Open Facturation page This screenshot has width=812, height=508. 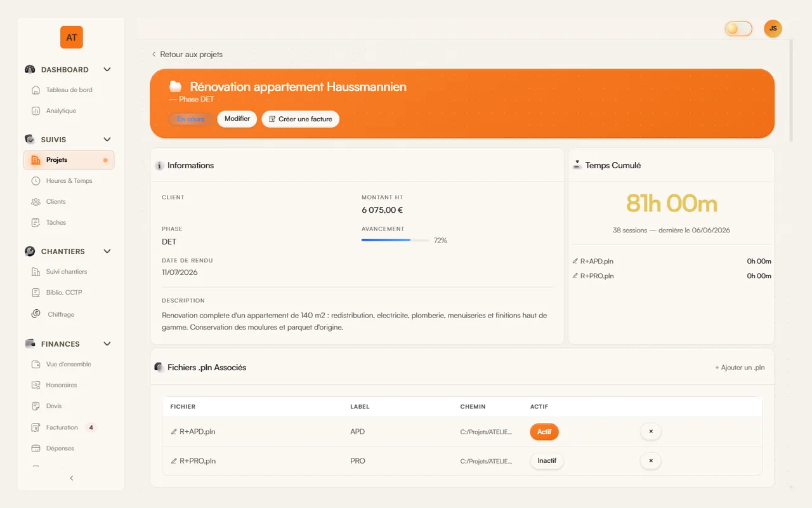(x=62, y=428)
